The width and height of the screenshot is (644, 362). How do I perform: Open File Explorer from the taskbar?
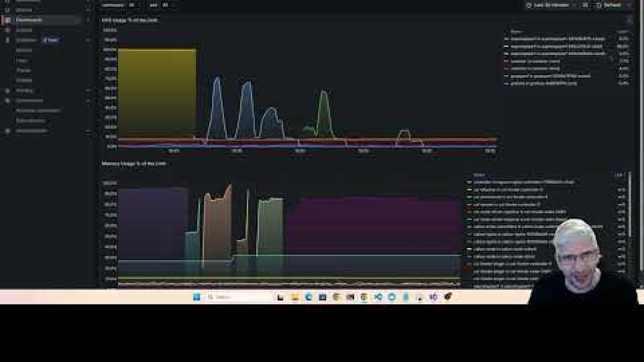[295, 297]
